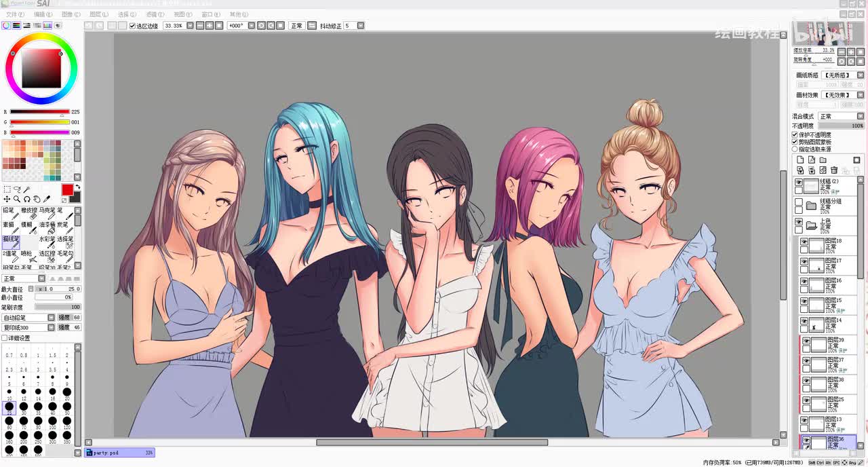The height and width of the screenshot is (467, 868).
Task: Open the 画纸质感 texture dropdown
Action: pyautogui.click(x=861, y=75)
